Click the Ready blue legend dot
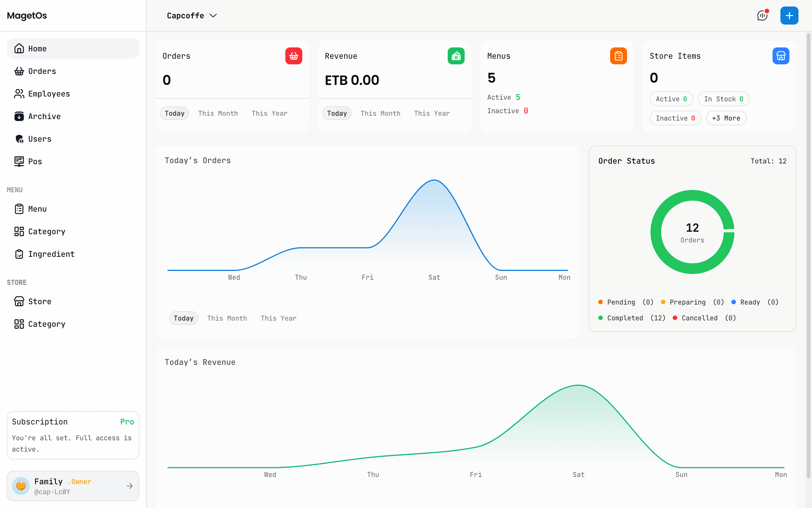Image resolution: width=812 pixels, height=508 pixels. (x=734, y=302)
